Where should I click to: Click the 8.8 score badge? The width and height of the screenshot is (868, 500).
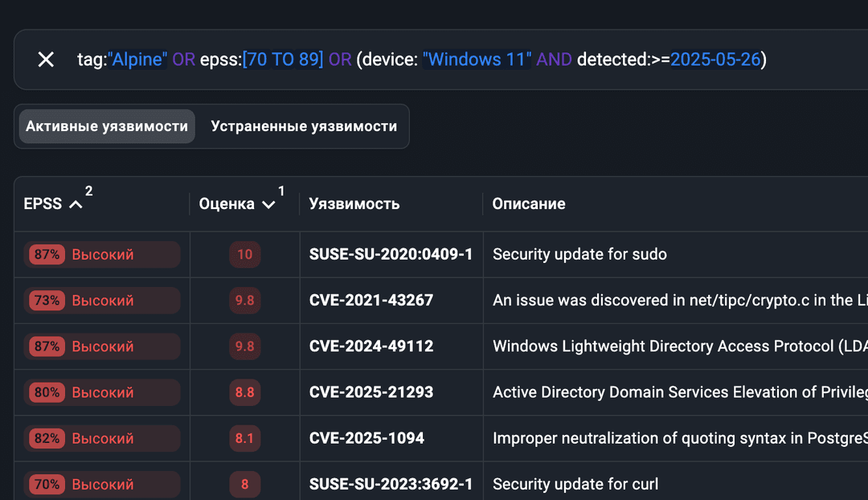[244, 392]
